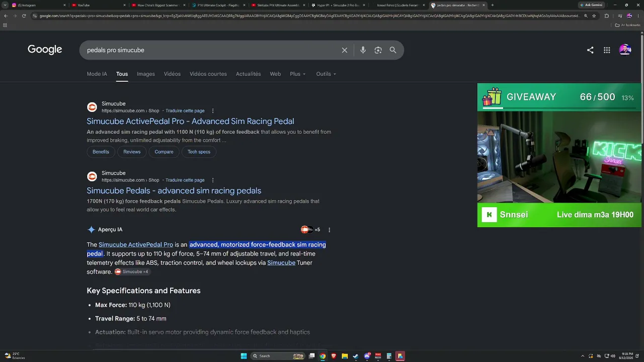The width and height of the screenshot is (644, 362).
Task: Open the All Bookmarks folder
Action: click(x=628, y=25)
